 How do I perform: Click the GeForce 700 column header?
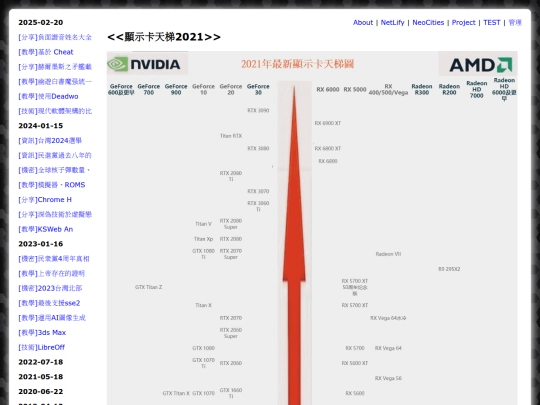(x=149, y=89)
